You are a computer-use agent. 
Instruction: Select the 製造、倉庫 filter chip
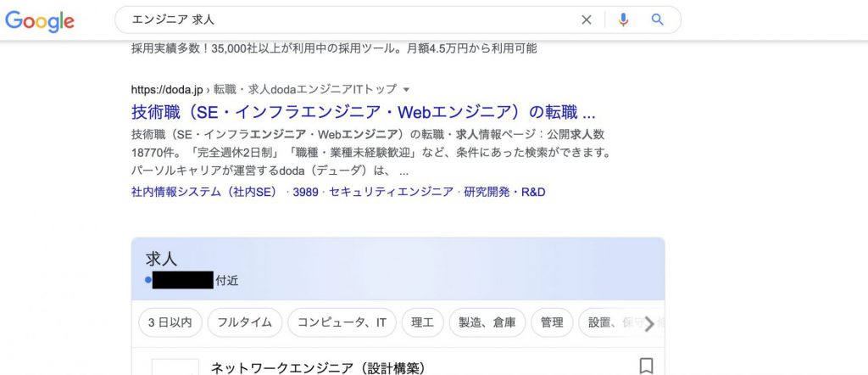point(487,322)
